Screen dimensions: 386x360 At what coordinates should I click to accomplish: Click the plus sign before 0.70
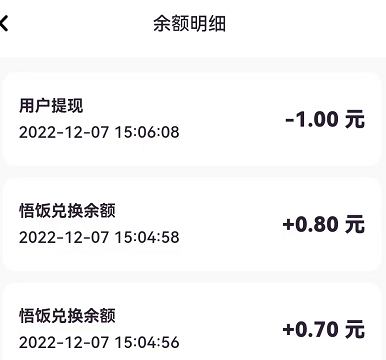tap(288, 330)
